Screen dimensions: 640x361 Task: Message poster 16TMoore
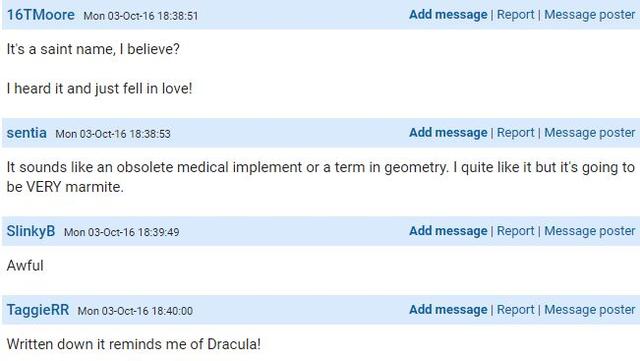[589, 15]
